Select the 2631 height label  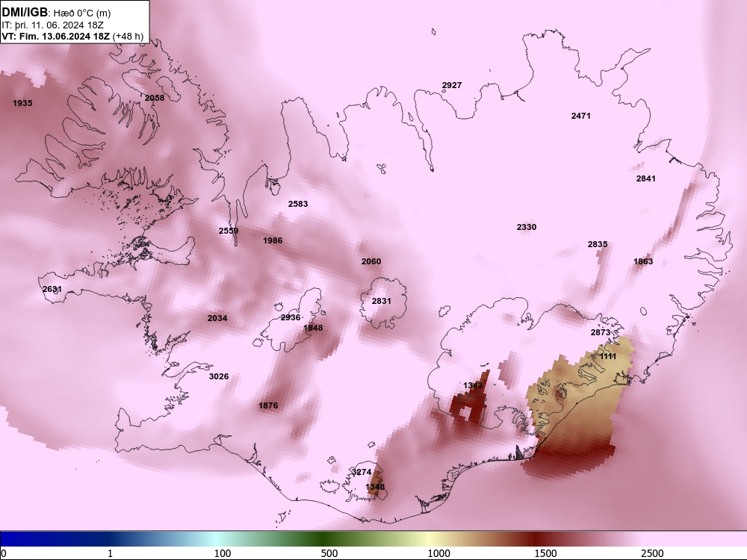pyautogui.click(x=52, y=289)
